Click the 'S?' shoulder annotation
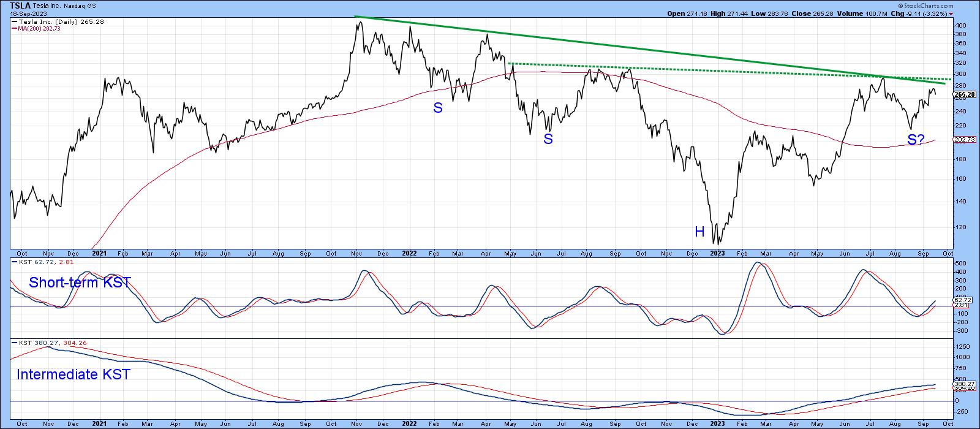 tap(916, 140)
